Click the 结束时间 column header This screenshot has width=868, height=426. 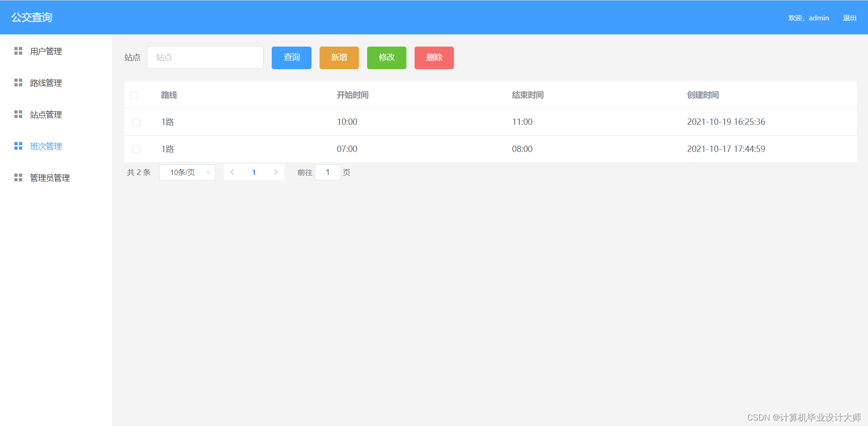pyautogui.click(x=528, y=95)
